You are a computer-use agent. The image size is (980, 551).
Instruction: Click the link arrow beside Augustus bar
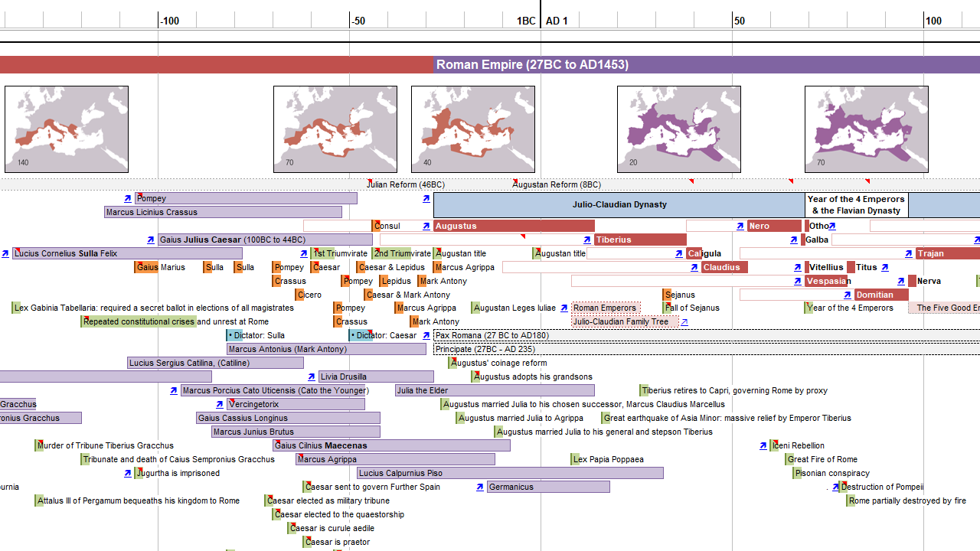(426, 226)
